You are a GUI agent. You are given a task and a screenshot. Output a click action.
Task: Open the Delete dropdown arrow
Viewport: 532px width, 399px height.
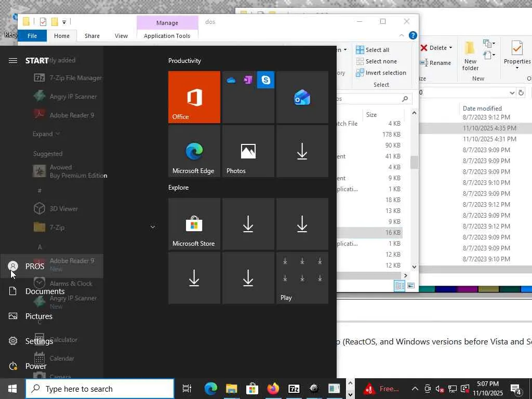point(450,48)
